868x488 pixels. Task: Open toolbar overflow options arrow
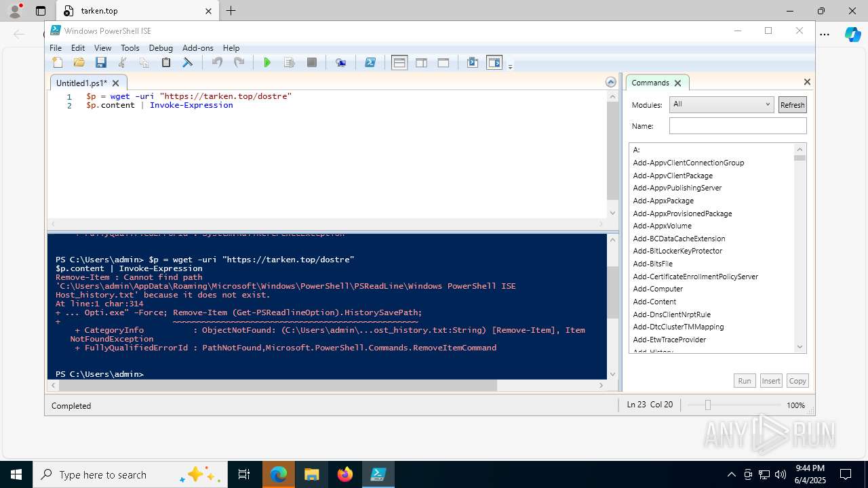[x=510, y=66]
